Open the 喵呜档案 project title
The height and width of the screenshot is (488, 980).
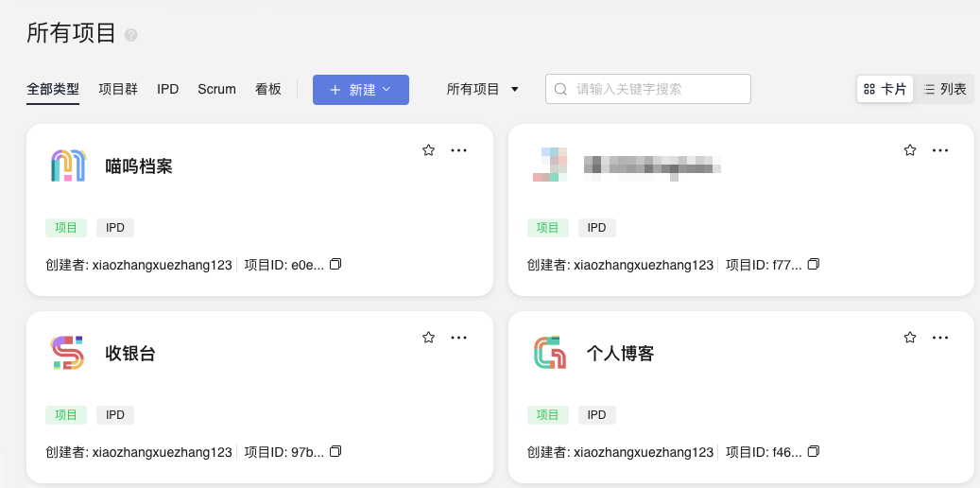[x=139, y=166]
